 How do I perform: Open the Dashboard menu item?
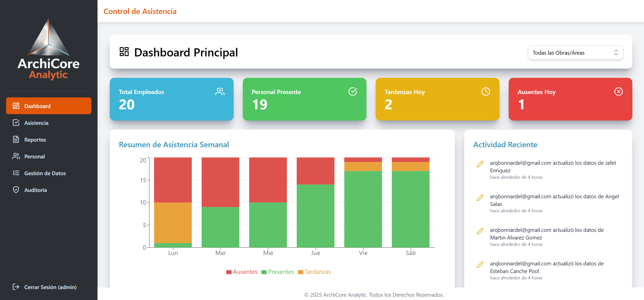tap(49, 106)
